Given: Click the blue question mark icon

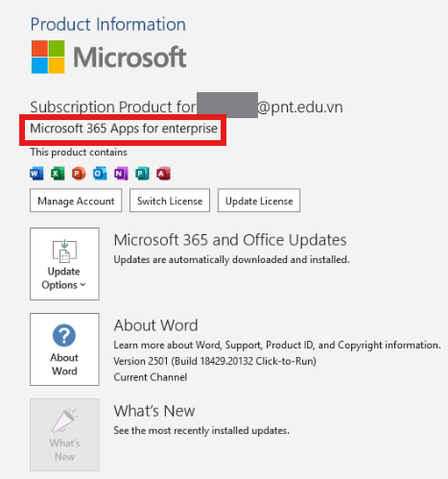Looking at the screenshot, I should [64, 335].
